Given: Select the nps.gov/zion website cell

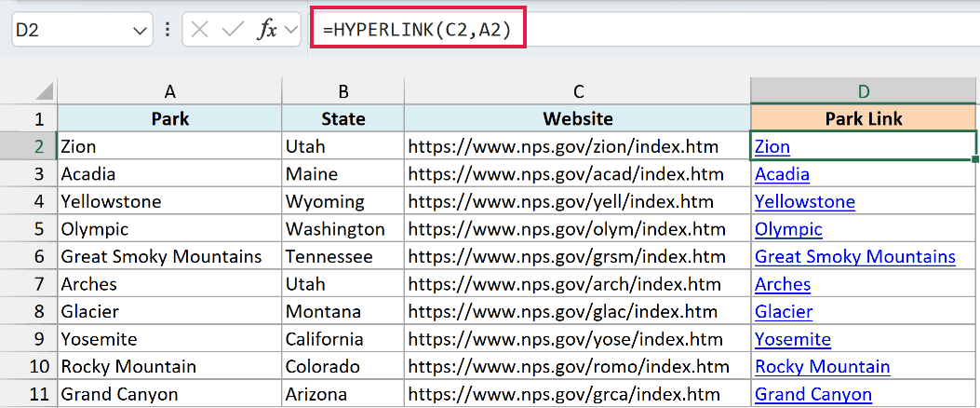Looking at the screenshot, I should pyautogui.click(x=578, y=146).
